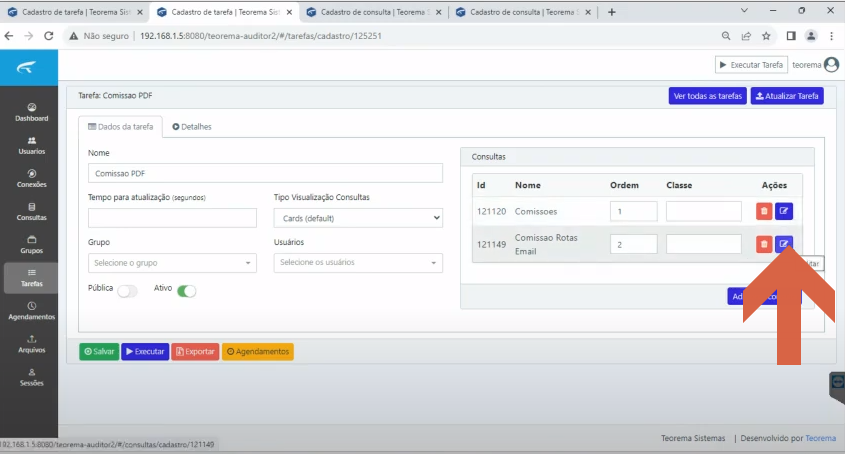Open Tarefas in the sidebar

31,278
